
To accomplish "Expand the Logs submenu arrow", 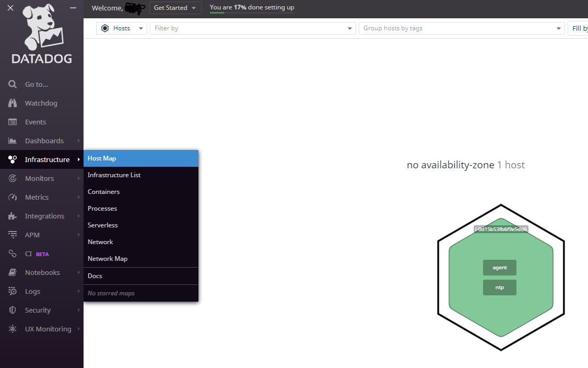I will [78, 291].
